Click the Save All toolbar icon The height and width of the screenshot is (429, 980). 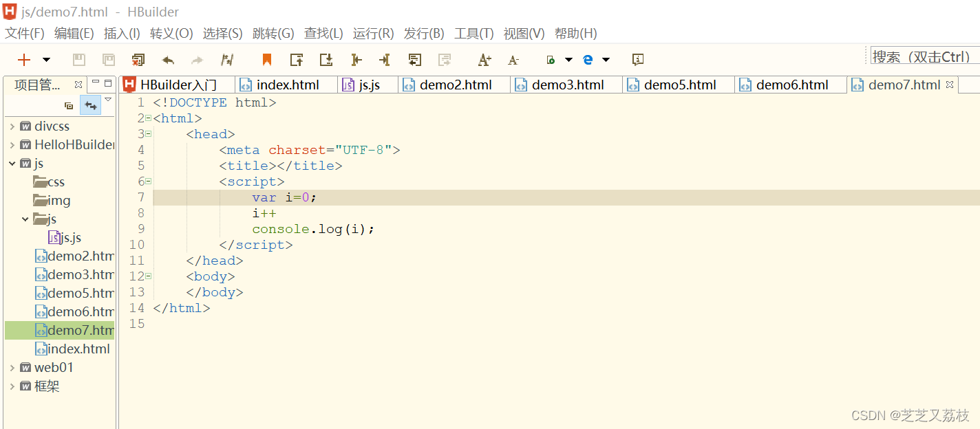pyautogui.click(x=109, y=60)
